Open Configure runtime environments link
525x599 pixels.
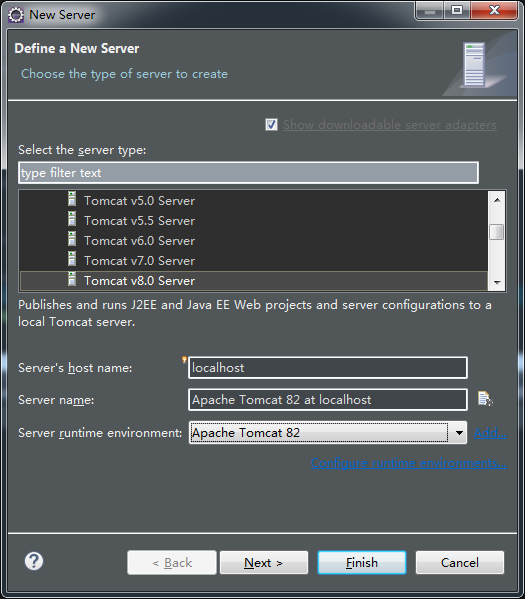[x=409, y=463]
